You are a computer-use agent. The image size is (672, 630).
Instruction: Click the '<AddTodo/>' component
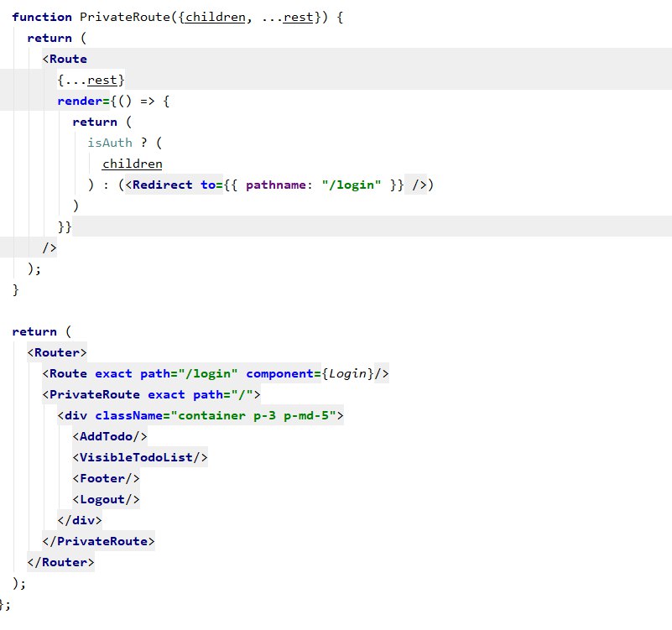tap(110, 437)
